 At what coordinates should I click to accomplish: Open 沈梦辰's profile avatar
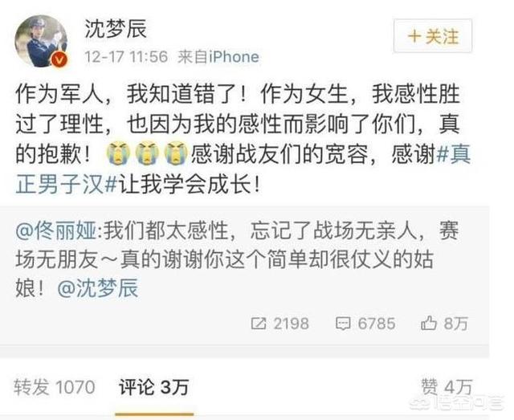[x=41, y=41]
